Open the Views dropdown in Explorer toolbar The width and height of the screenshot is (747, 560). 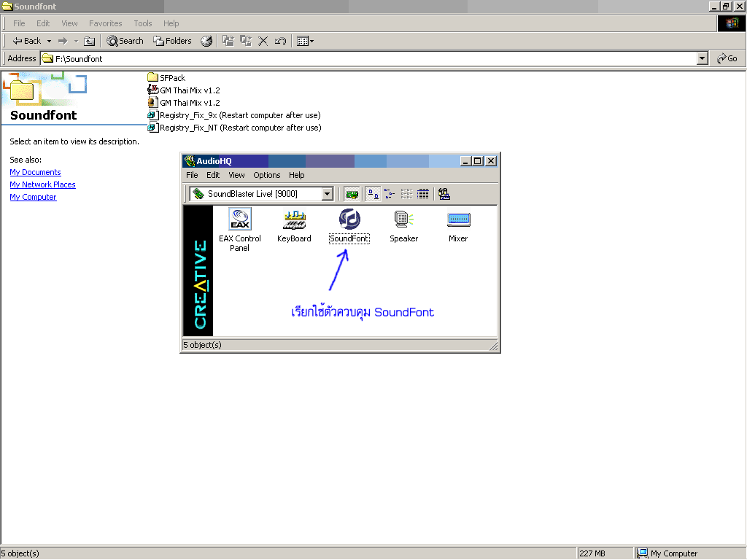click(x=305, y=41)
